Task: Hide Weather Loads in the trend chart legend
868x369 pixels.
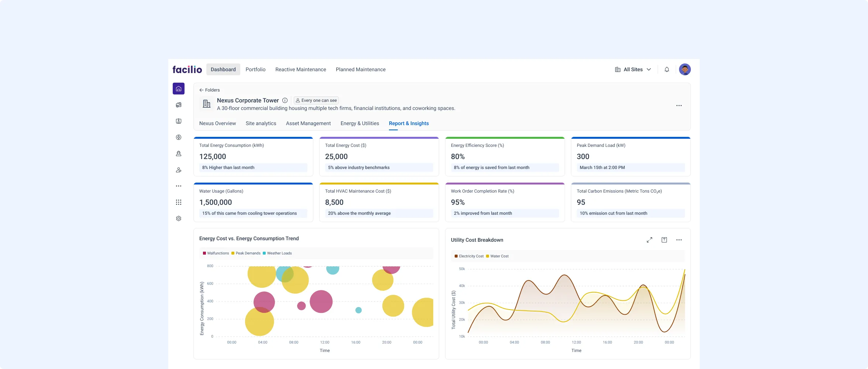Action: pyautogui.click(x=278, y=253)
